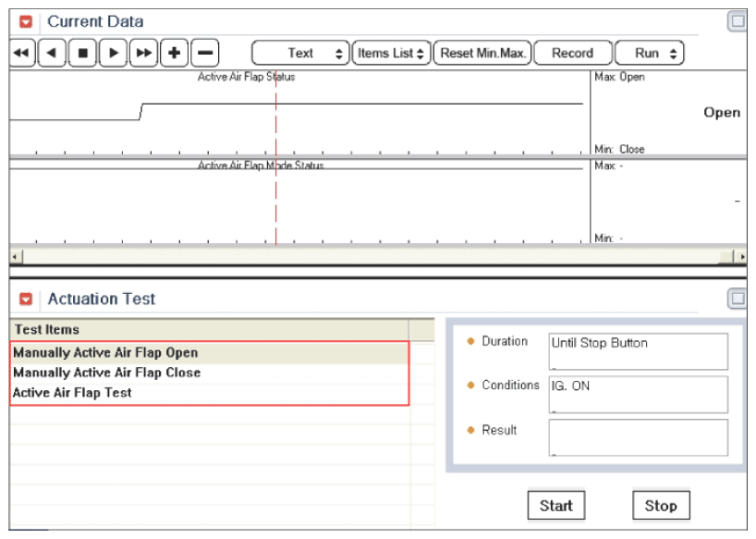
Task: Open the Run dropdown
Action: click(650, 53)
